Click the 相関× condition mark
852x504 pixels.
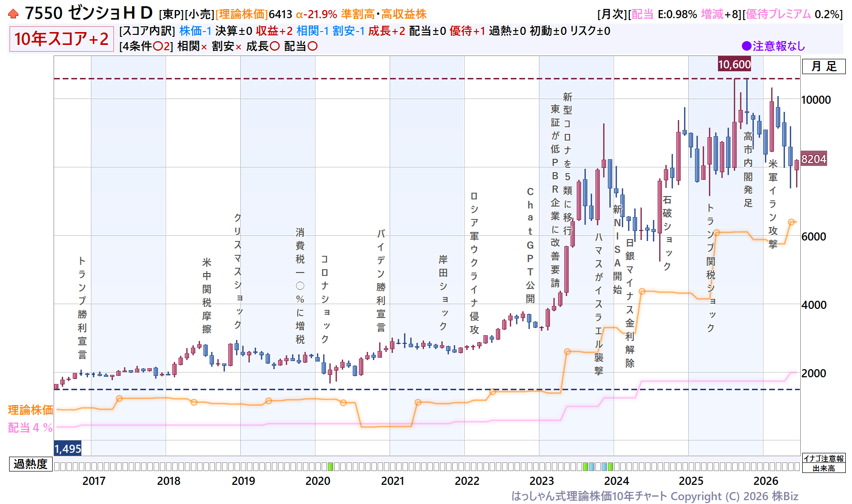click(x=192, y=46)
